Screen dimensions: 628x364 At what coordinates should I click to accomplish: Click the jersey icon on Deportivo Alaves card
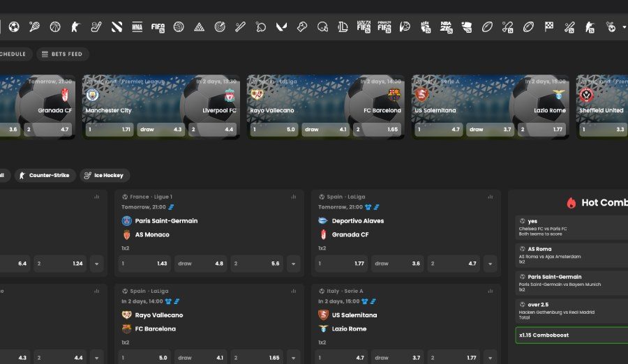pos(368,207)
